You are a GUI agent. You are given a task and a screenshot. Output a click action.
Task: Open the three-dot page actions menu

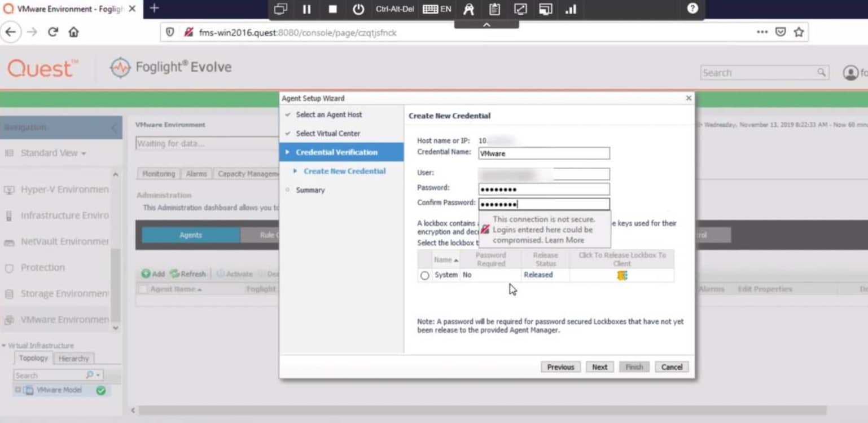(x=762, y=32)
